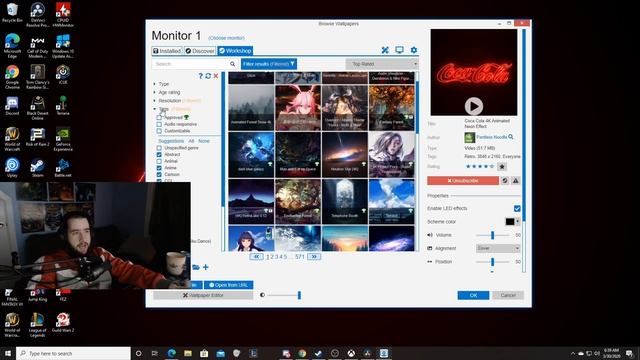The image size is (640, 360).
Task: Click the Cancel button
Action: click(x=508, y=295)
